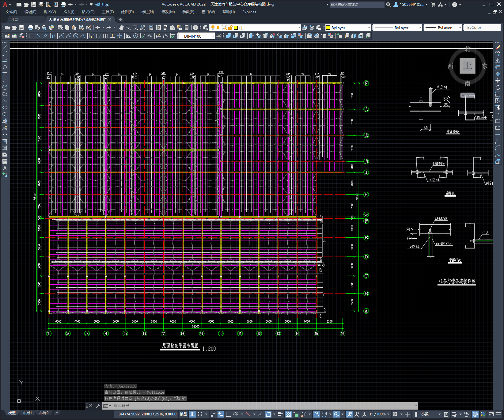Toggle ortho mode in status bar
The height and width of the screenshot is (420, 504).
[228, 414]
